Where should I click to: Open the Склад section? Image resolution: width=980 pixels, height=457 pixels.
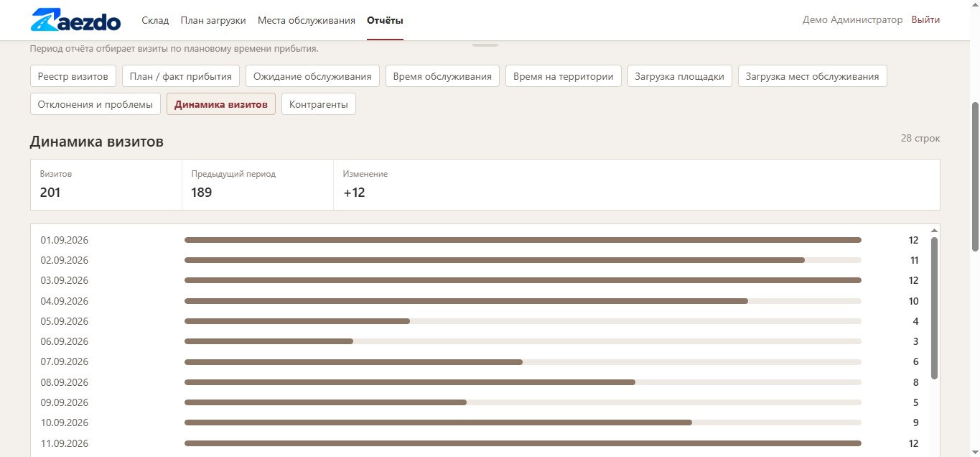(155, 20)
